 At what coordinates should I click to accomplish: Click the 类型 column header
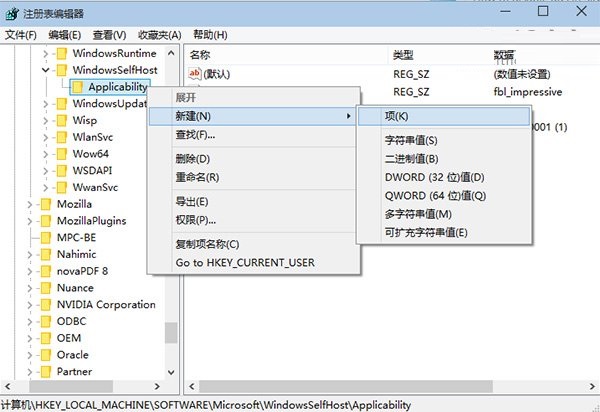439,55
